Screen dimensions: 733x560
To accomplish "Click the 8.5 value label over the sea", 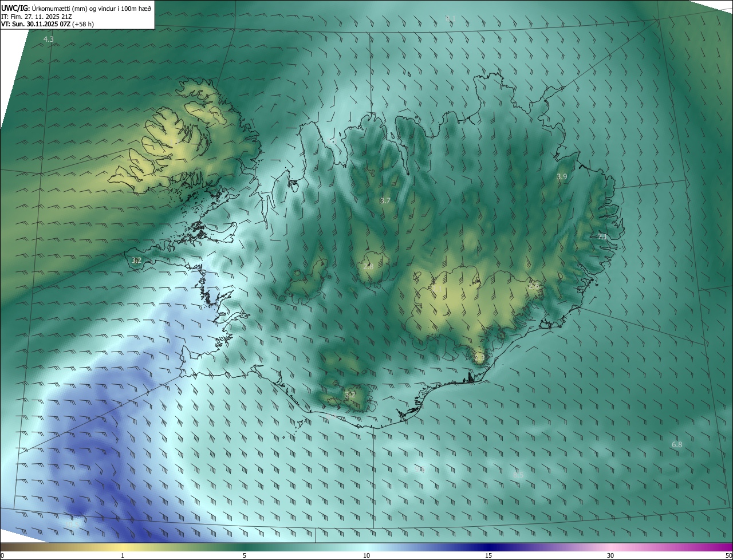I will [x=518, y=475].
